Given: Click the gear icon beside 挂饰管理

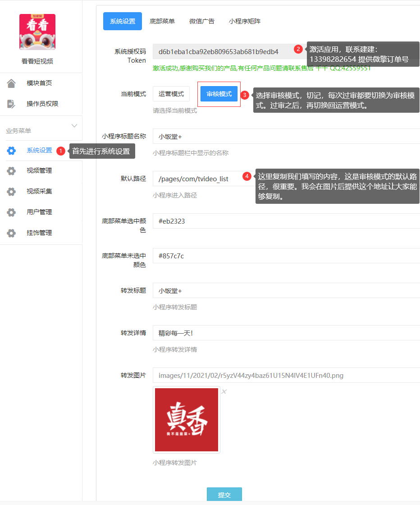Looking at the screenshot, I should (x=11, y=233).
